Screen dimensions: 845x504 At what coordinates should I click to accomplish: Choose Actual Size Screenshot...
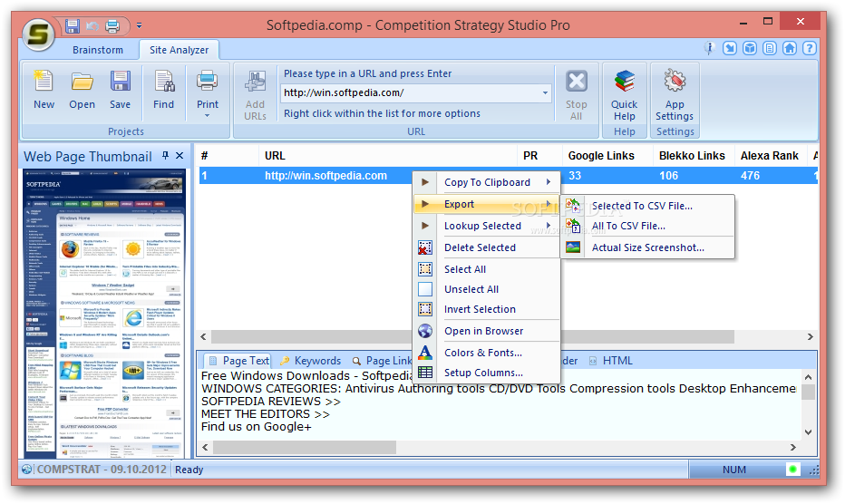[x=647, y=247]
